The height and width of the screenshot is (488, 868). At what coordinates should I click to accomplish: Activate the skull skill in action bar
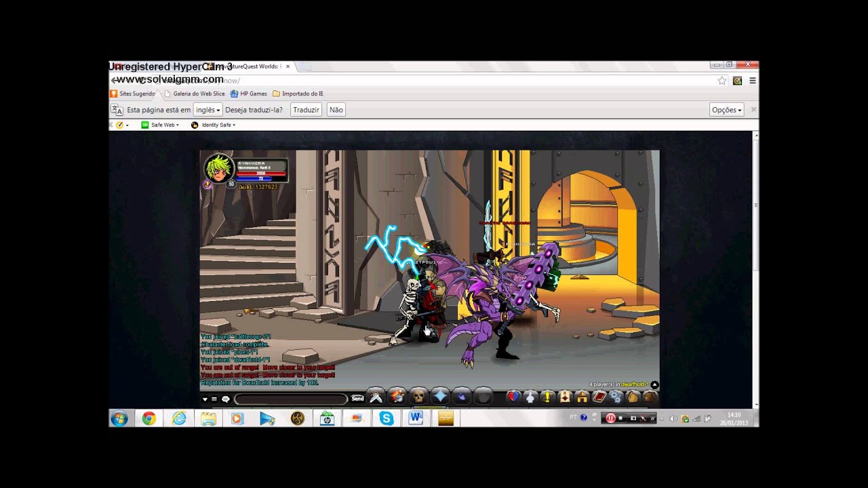(x=419, y=396)
